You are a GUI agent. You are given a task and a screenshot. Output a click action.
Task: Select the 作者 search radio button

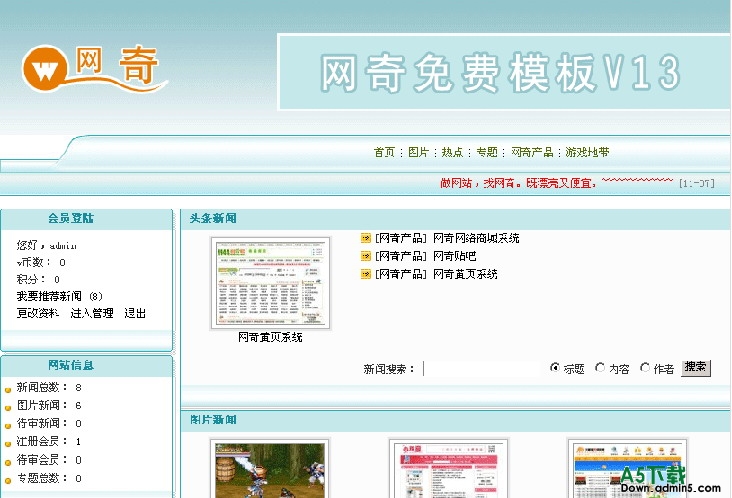point(645,368)
